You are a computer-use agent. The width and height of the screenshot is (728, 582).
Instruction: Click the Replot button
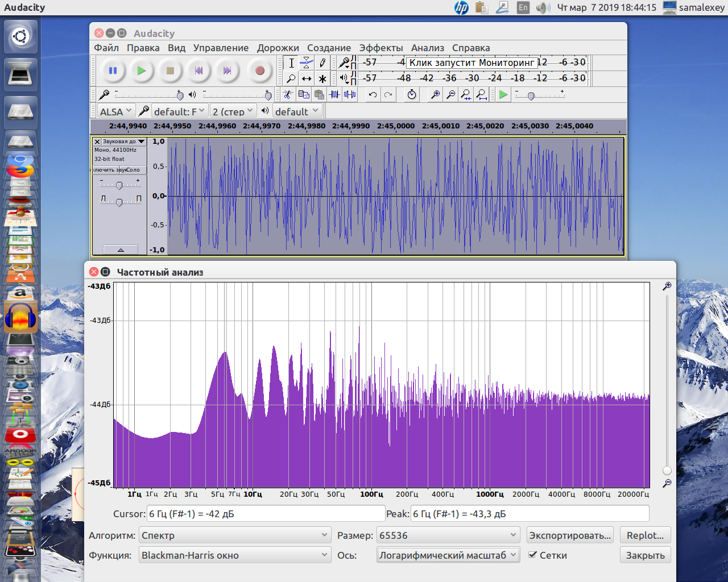coord(646,535)
